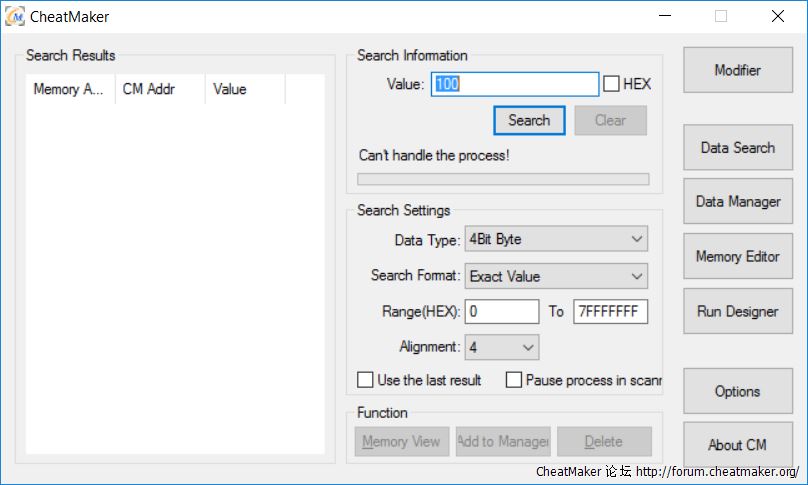808x485 pixels.
Task: Enable the HEX checkbox
Action: tap(612, 84)
